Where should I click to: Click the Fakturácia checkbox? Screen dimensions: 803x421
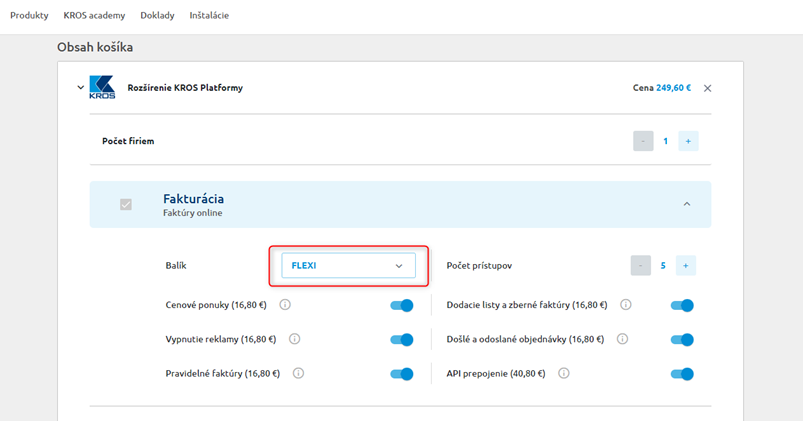[126, 204]
